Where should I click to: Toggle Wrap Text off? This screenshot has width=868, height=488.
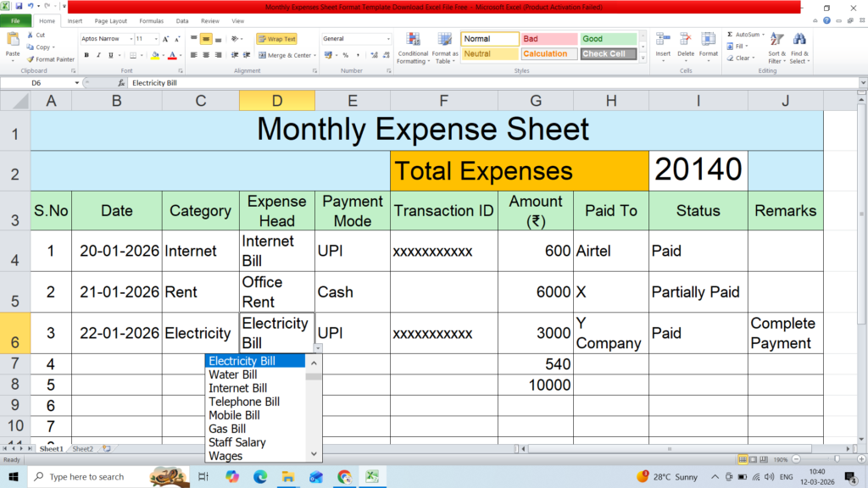[276, 39]
